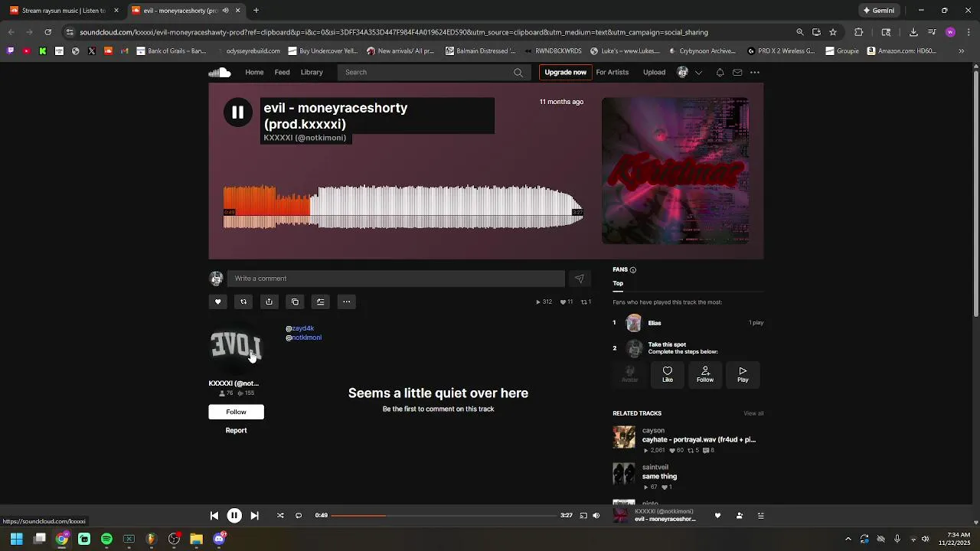The image size is (980, 551).
Task: Mute volume in the player bar
Action: (596, 516)
